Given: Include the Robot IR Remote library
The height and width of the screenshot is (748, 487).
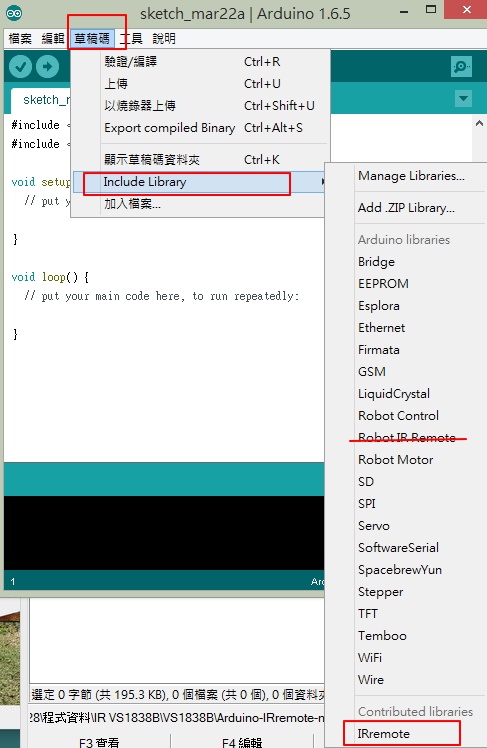Looking at the screenshot, I should click(407, 437).
